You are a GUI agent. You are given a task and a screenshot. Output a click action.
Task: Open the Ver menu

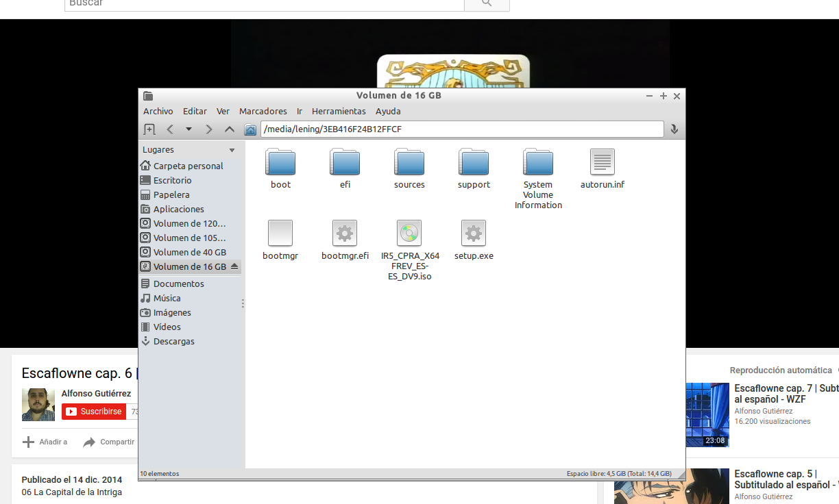click(x=223, y=111)
